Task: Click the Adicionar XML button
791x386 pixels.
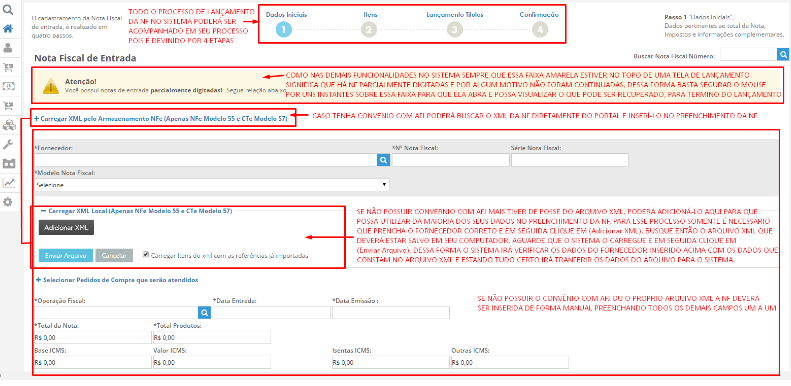Action: 66,228
